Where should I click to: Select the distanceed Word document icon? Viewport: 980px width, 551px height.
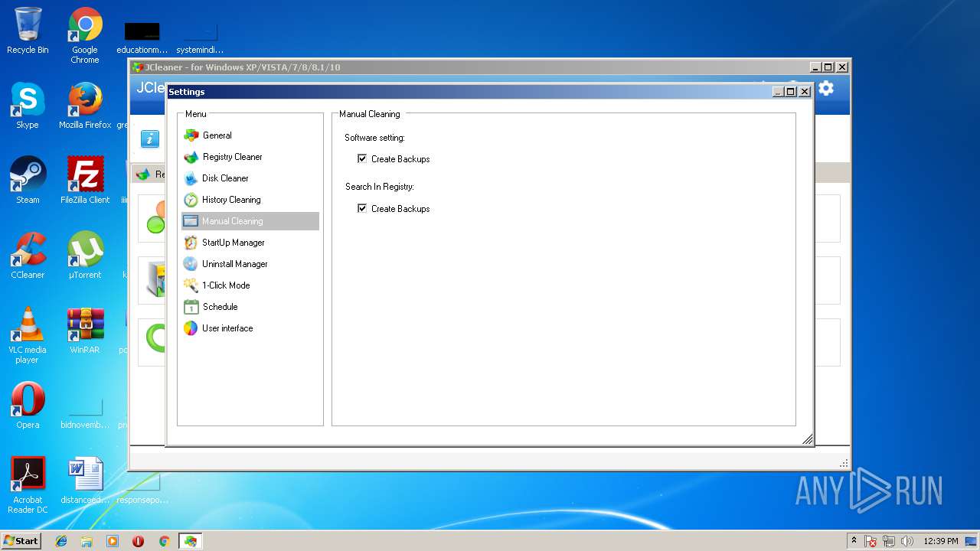coord(85,481)
